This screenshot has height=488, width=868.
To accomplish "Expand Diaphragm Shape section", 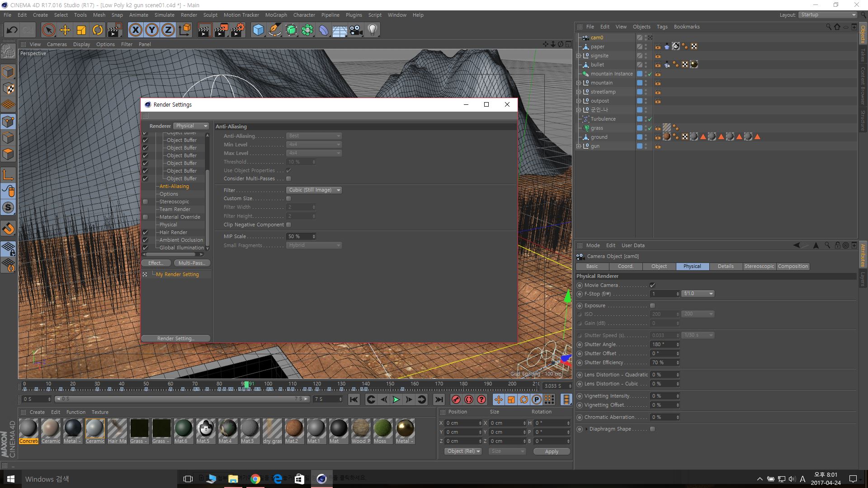I will (x=587, y=429).
